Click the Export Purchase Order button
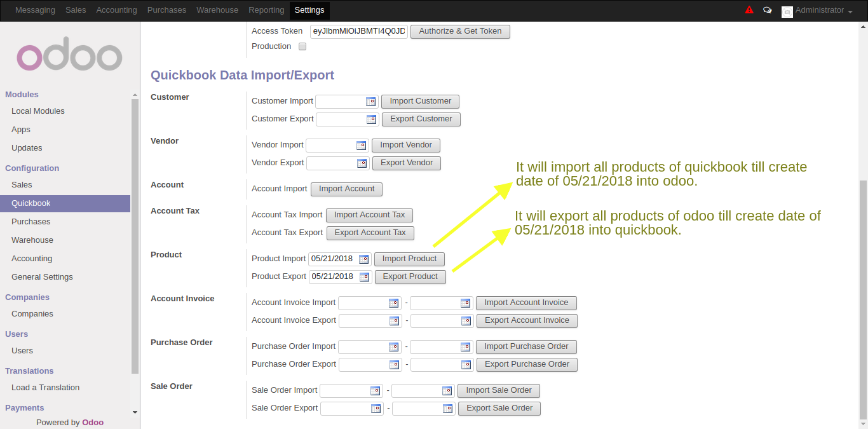Screen dimensions: 868x429 point(527,364)
